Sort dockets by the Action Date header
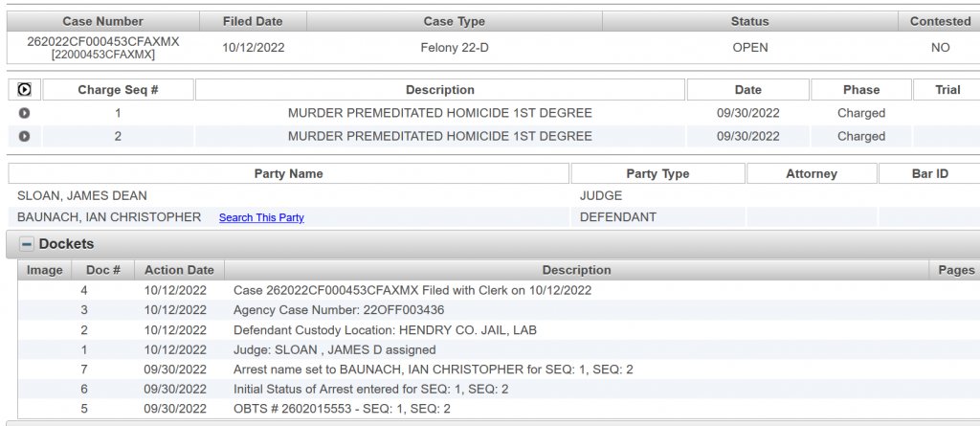Image resolution: width=980 pixels, height=426 pixels. coord(179,270)
